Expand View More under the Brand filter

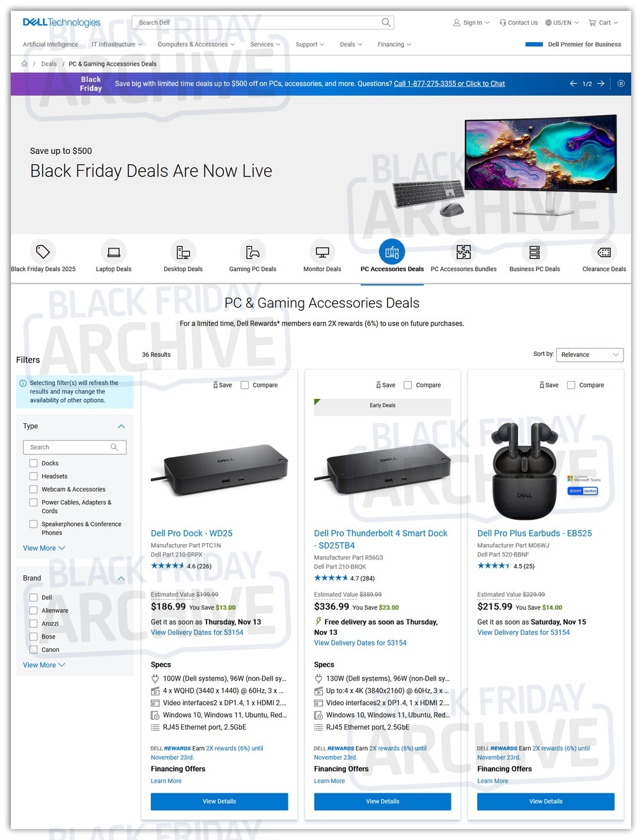click(x=43, y=665)
